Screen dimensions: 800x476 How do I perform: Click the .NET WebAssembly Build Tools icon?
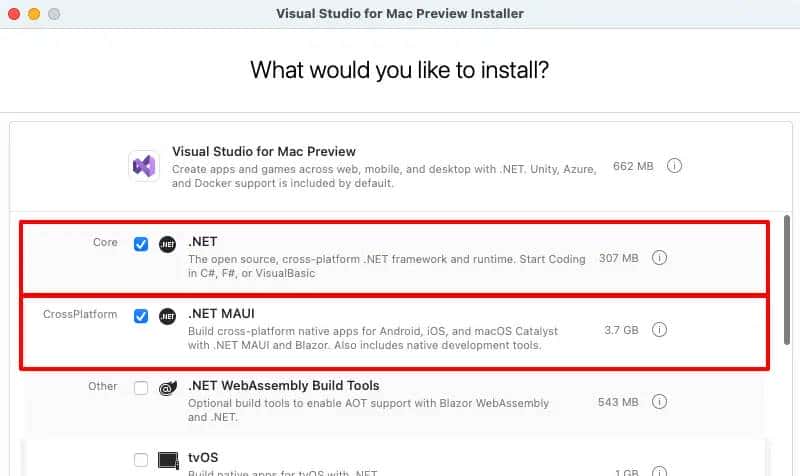click(x=168, y=388)
